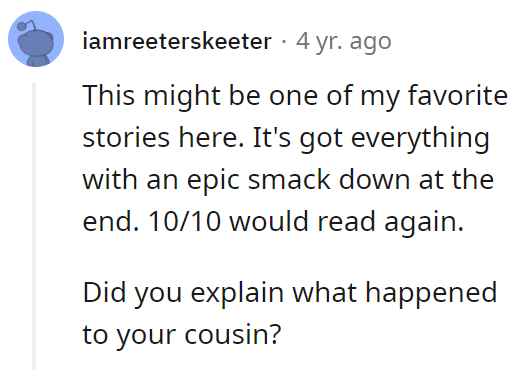
Task: Click the word "cousin?" ending the comment
Action: coord(233,335)
